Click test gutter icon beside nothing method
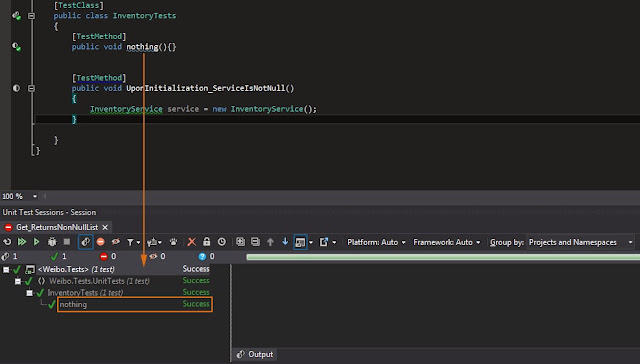 click(16, 47)
